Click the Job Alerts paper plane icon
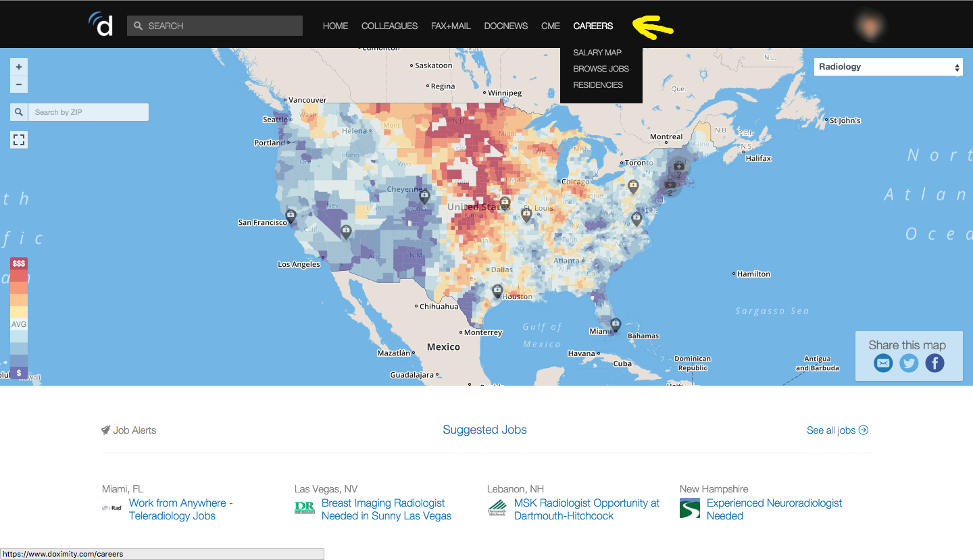Image resolution: width=973 pixels, height=560 pixels. (x=105, y=430)
